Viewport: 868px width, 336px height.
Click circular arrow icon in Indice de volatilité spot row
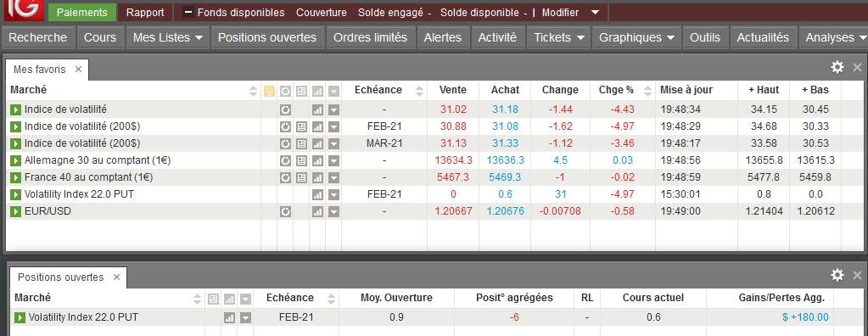[285, 109]
